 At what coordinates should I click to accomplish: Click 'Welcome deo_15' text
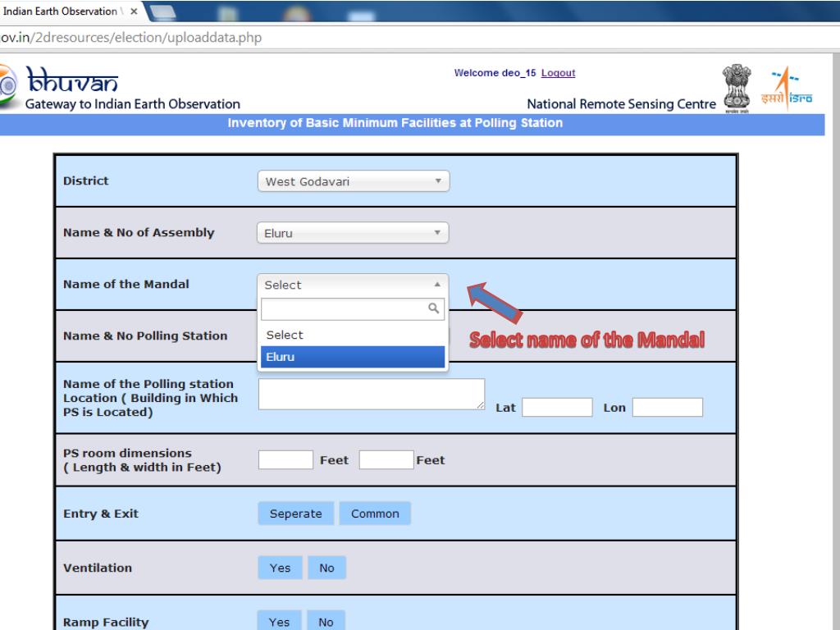point(495,73)
